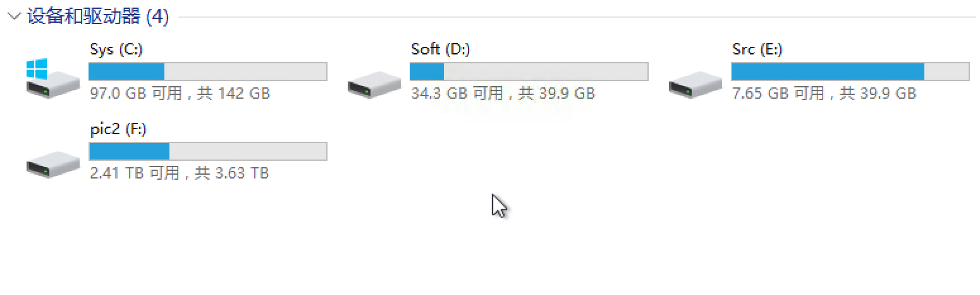Click the pic2 (F:) drive name label

(118, 129)
